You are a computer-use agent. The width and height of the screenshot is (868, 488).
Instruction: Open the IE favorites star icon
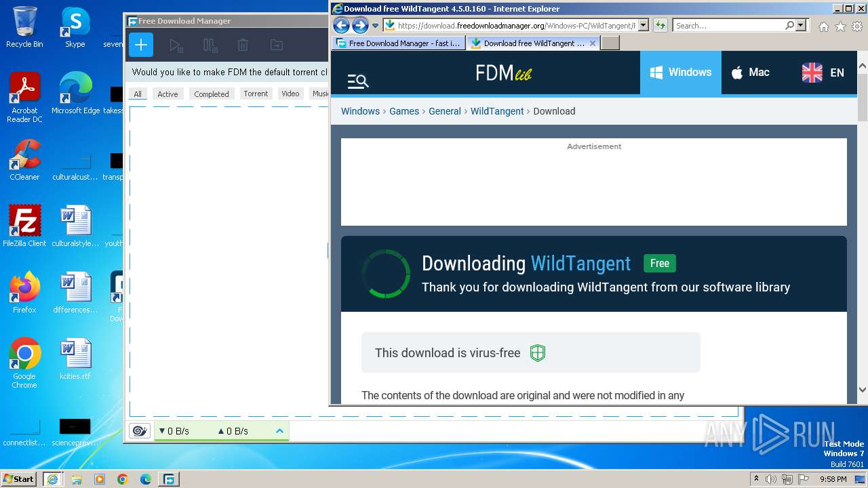[x=840, y=26]
